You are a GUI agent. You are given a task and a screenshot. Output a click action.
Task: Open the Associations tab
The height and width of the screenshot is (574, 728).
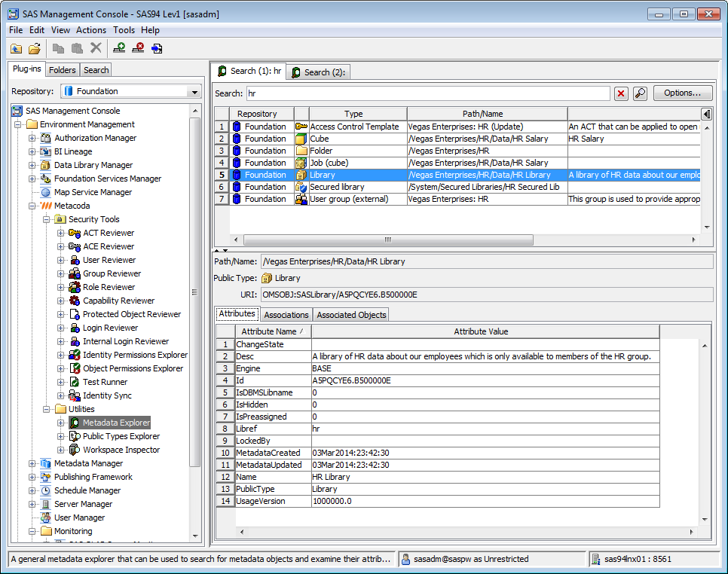[x=286, y=315]
